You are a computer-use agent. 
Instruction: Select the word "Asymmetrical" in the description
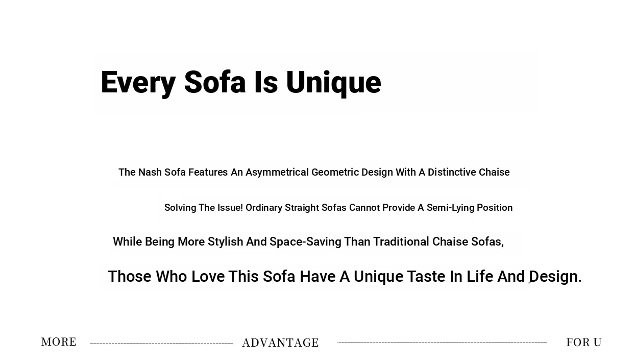pos(277,173)
